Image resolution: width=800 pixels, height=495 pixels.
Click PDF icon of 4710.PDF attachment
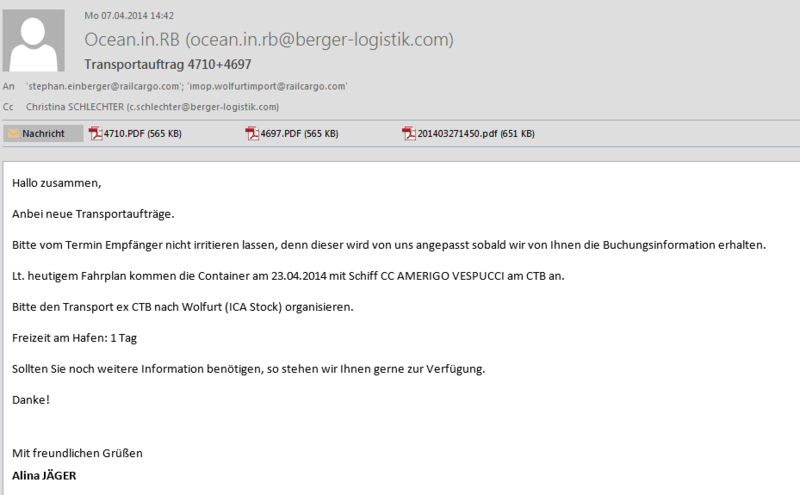pos(95,134)
